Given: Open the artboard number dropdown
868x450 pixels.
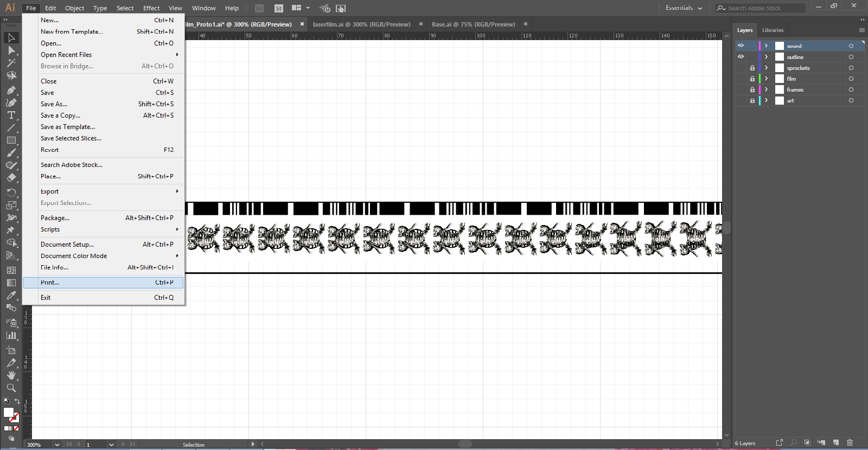Looking at the screenshot, I should click(111, 445).
